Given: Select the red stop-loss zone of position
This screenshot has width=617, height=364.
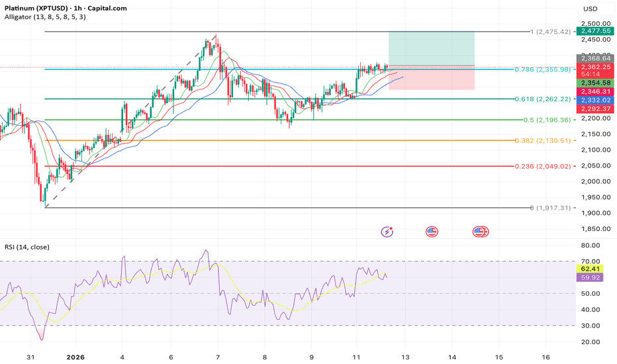Looking at the screenshot, I should point(431,78).
